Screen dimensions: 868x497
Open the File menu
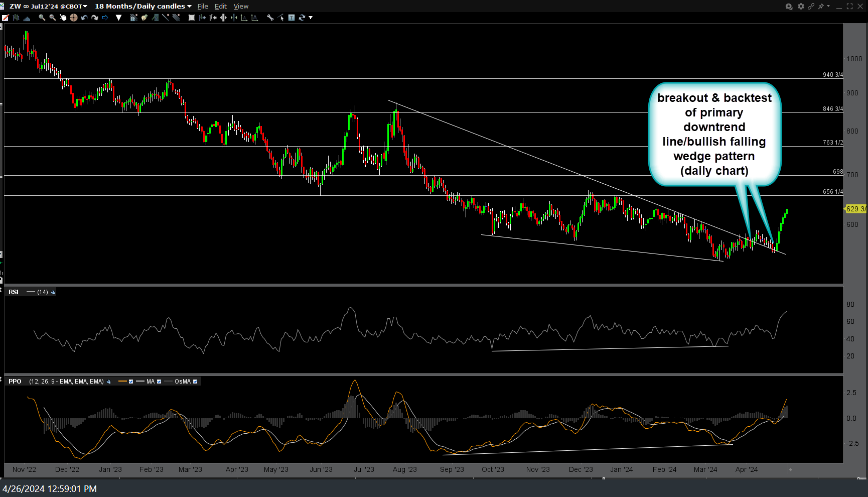pyautogui.click(x=203, y=7)
